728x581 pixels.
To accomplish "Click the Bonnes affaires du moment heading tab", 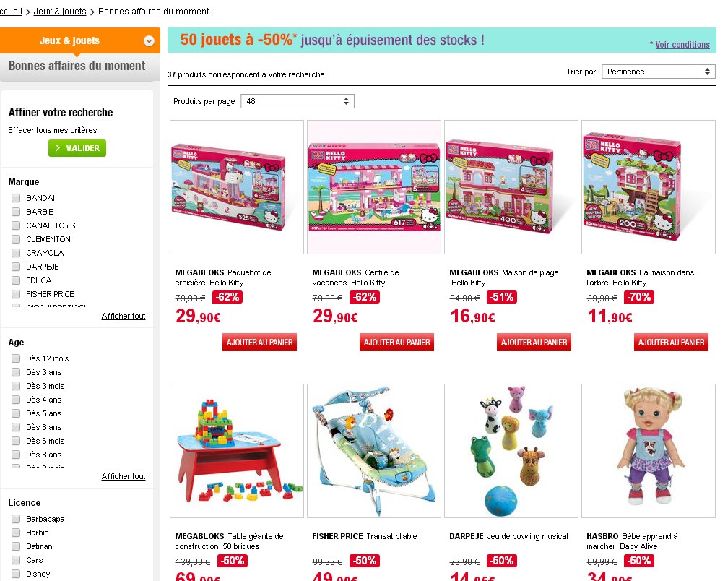I will 77,66.
